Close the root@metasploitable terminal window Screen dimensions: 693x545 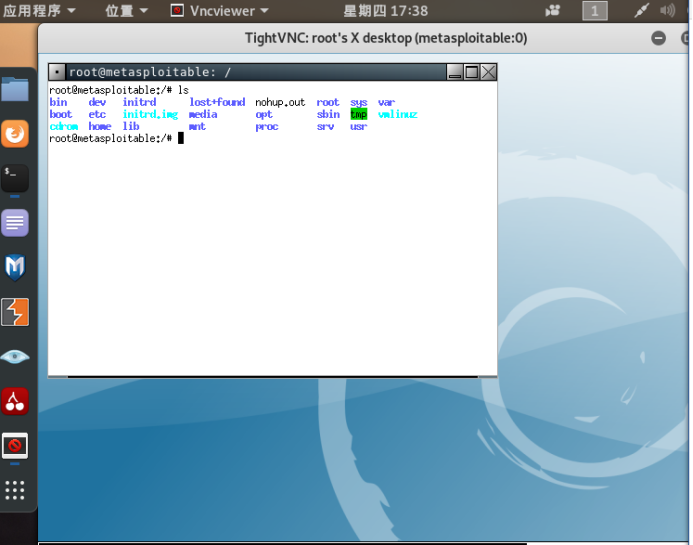click(x=488, y=72)
